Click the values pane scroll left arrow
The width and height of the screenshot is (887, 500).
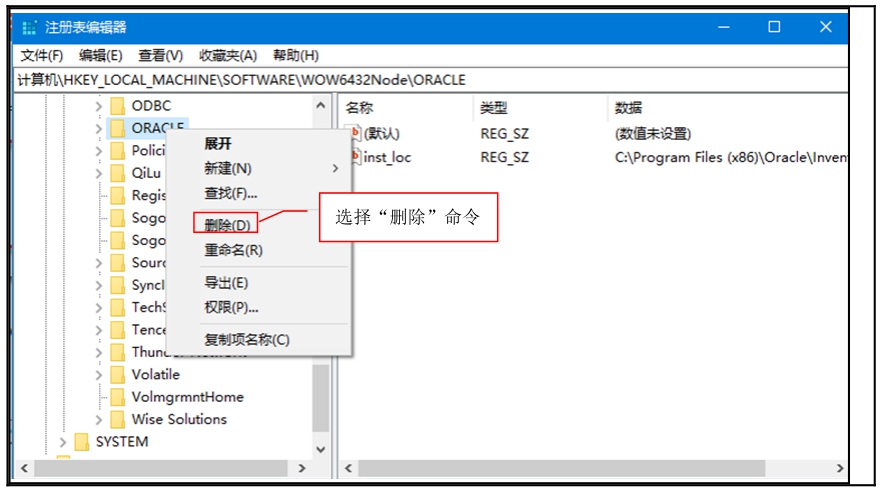tap(348, 468)
